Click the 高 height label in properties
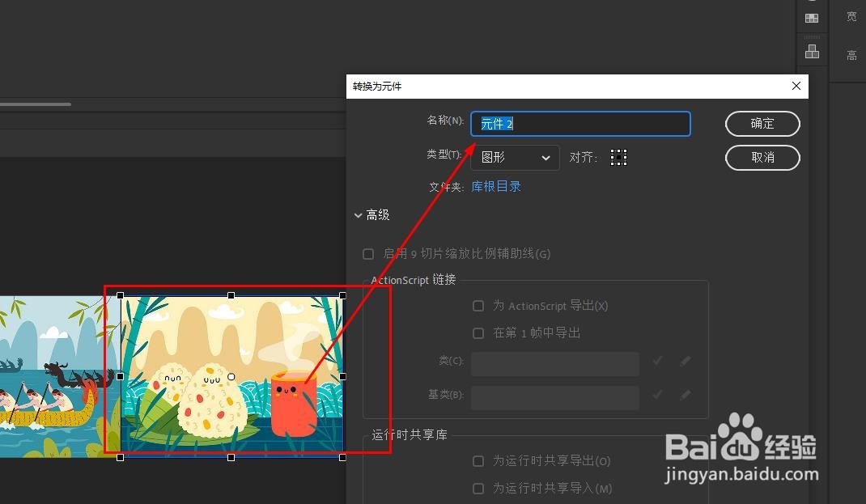Screen dimensions: 866x504 click(851, 55)
